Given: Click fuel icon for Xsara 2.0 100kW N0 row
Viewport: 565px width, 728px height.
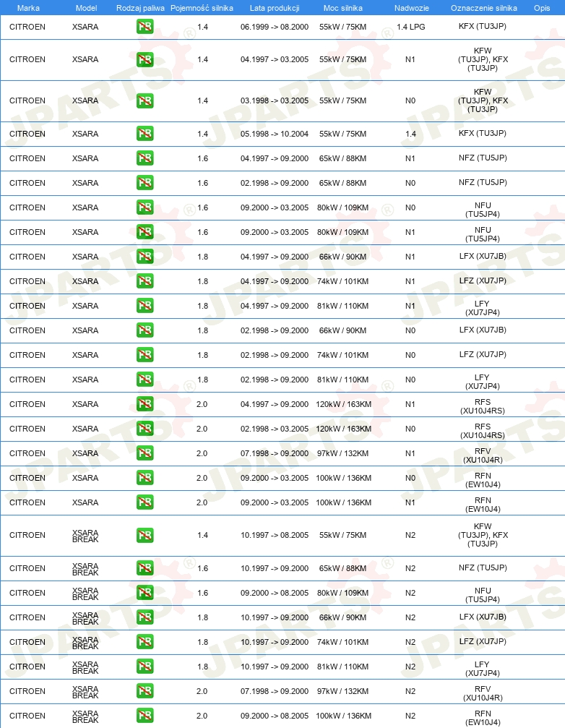Looking at the screenshot, I should (x=145, y=478).
